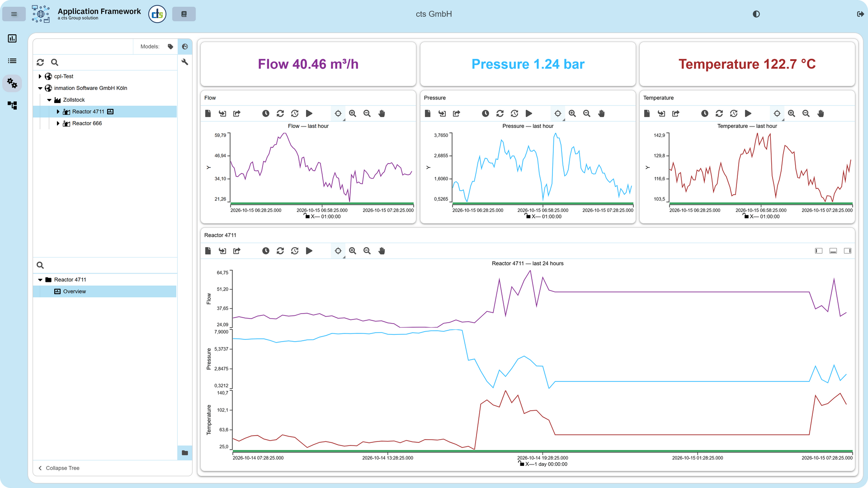The width and height of the screenshot is (868, 488).
Task: Open the gears configuration sidebar icon
Action: 12,83
